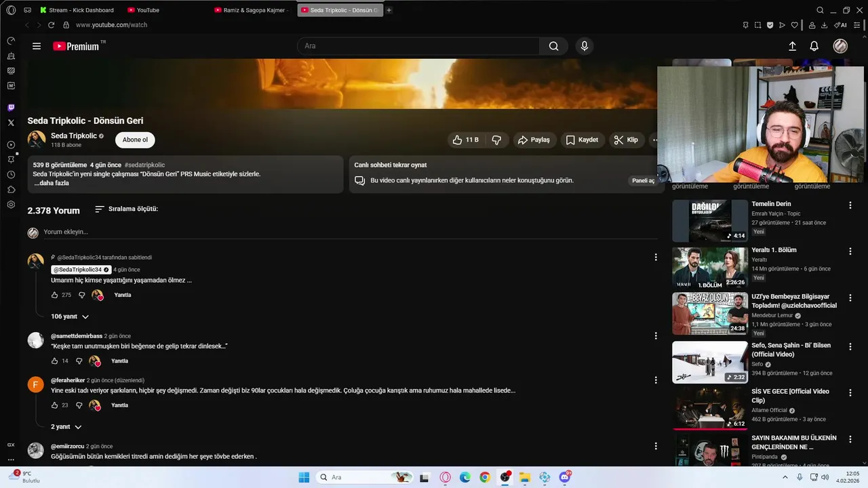This screenshot has height=488, width=868.
Task: Open Windows Start button in taskbar
Action: click(303, 477)
